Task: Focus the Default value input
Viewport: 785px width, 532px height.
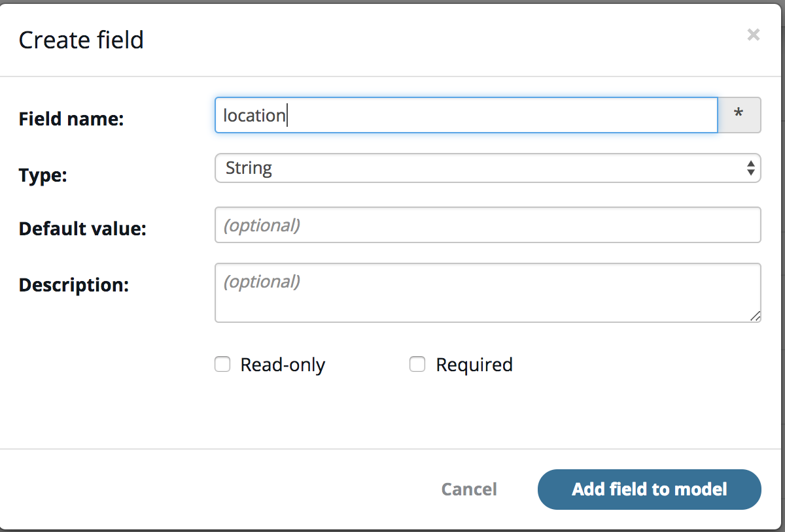Action: point(487,225)
